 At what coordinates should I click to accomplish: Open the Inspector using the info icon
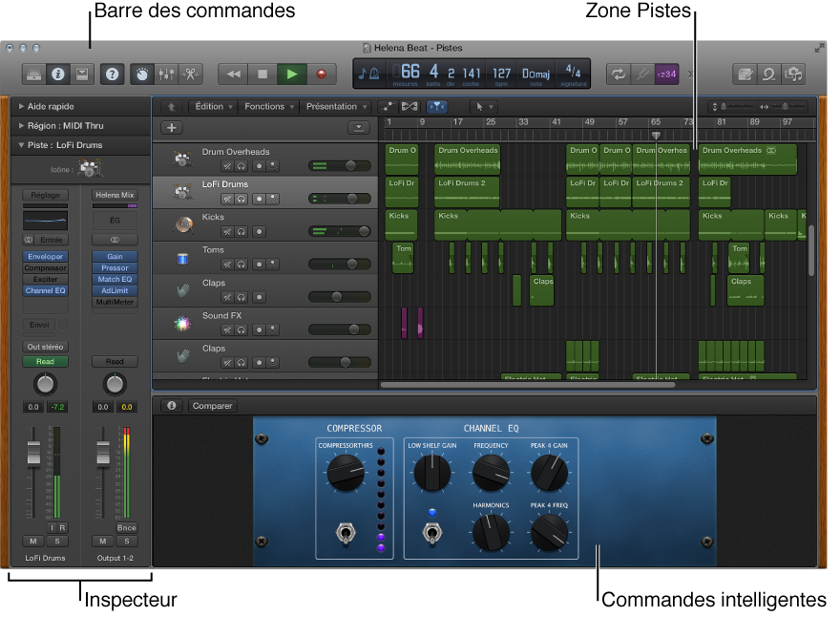pos(58,72)
